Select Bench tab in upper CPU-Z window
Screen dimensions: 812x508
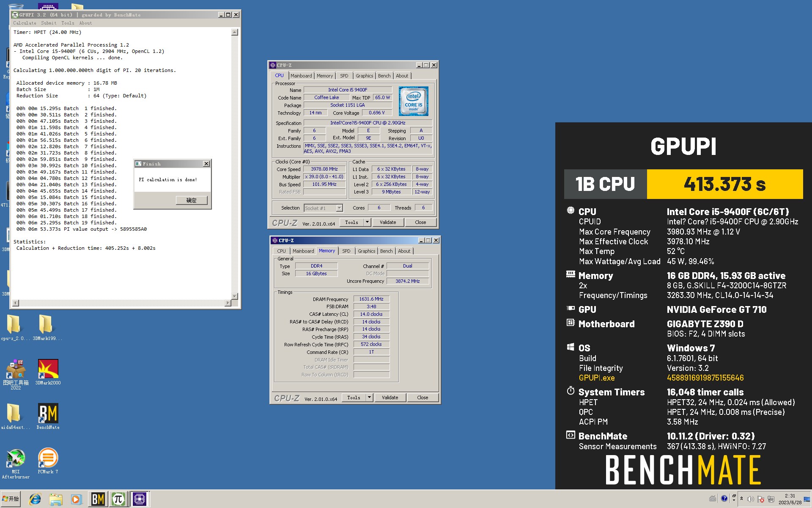384,76
